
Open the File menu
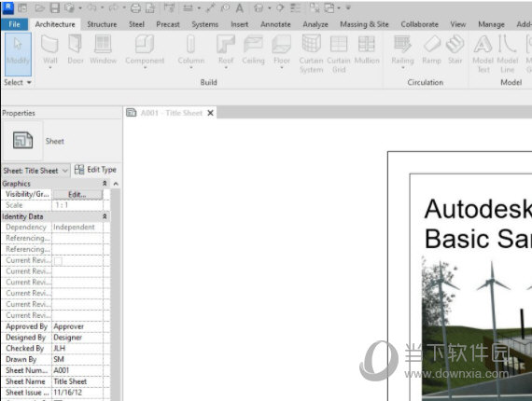(x=14, y=24)
